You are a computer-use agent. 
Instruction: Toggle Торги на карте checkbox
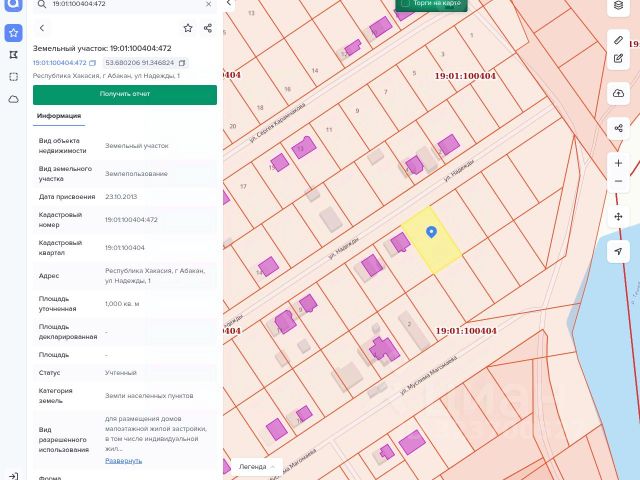click(x=405, y=3)
